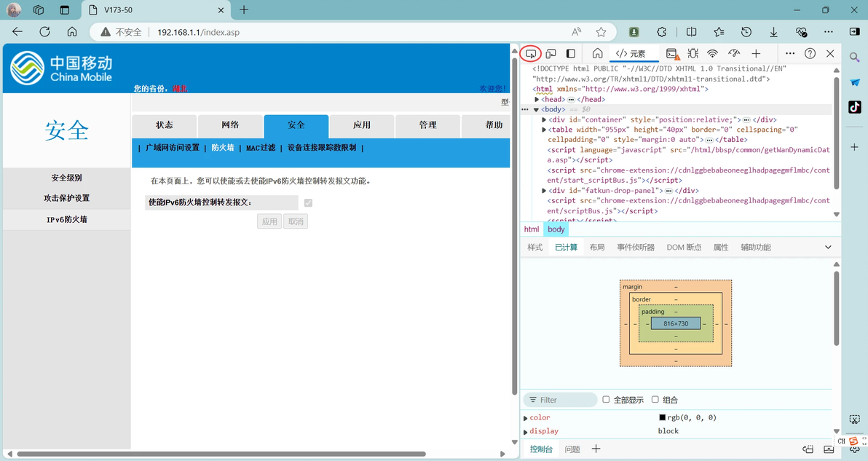868x461 pixels.
Task: Select the 状态 router menu tab
Action: (x=165, y=125)
